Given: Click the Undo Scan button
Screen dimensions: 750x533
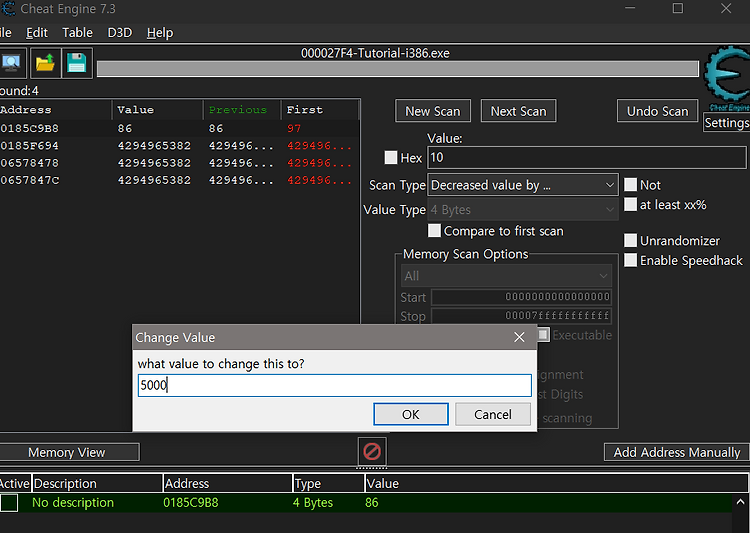Looking at the screenshot, I should click(x=658, y=111).
